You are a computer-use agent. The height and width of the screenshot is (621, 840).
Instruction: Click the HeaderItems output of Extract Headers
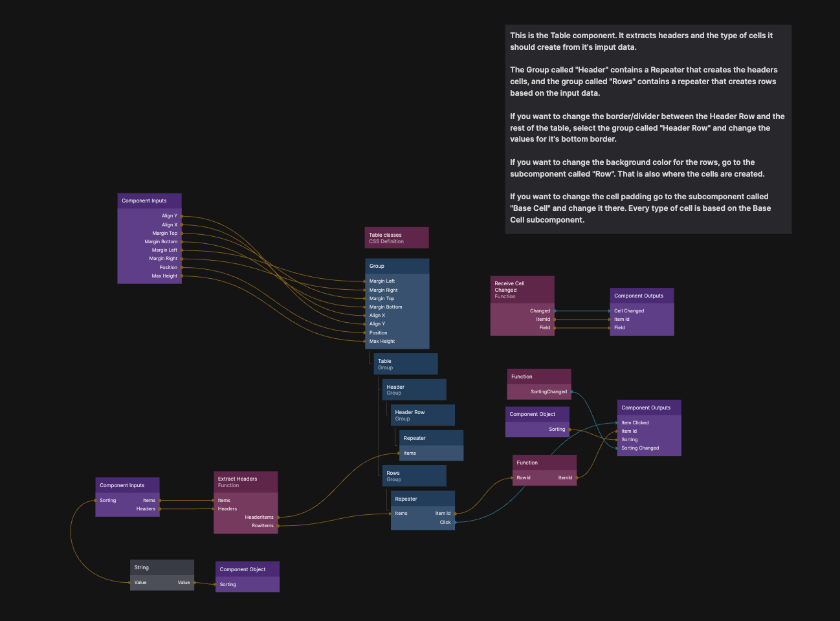coord(278,517)
